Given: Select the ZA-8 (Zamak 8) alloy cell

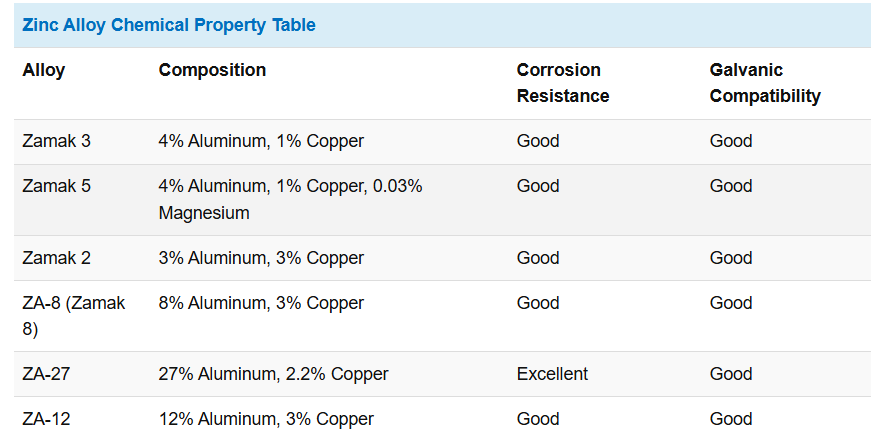Looking at the screenshot, I should [73, 315].
